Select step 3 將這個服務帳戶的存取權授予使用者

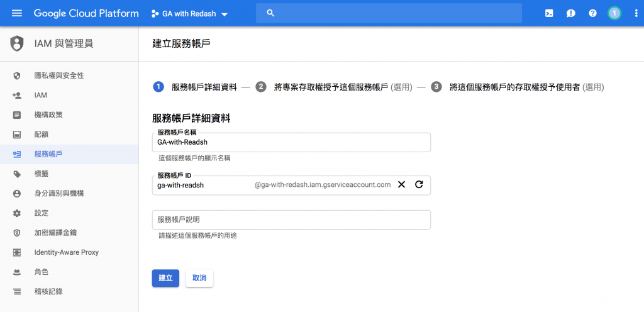518,87
